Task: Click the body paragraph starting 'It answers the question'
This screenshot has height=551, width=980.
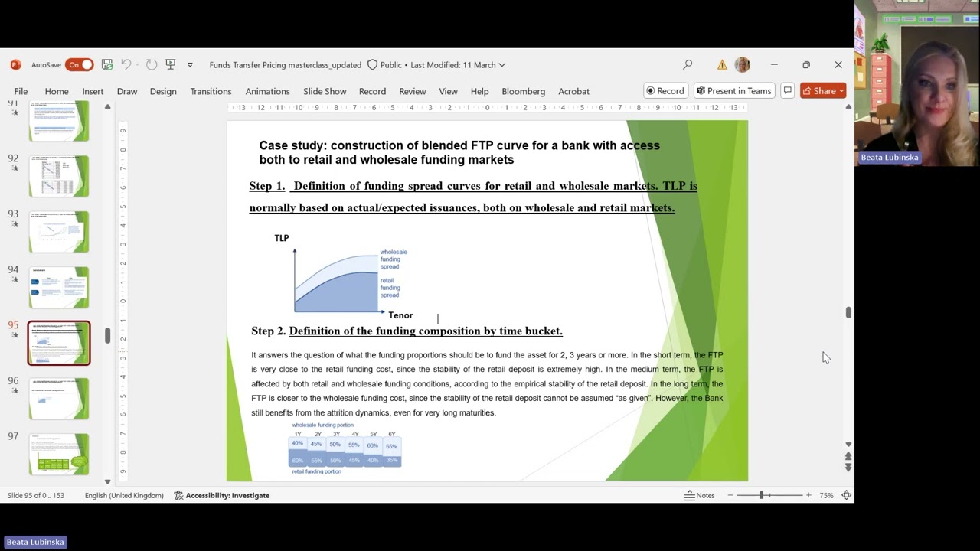Action: pyautogui.click(x=487, y=383)
